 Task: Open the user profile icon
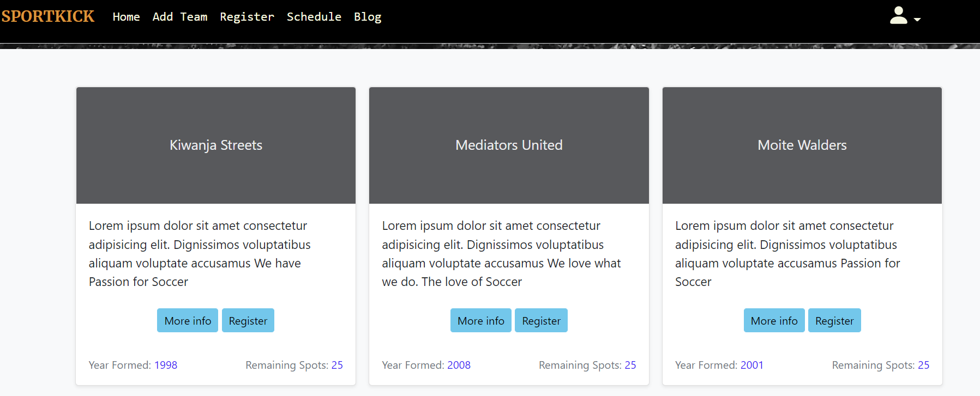click(x=898, y=15)
